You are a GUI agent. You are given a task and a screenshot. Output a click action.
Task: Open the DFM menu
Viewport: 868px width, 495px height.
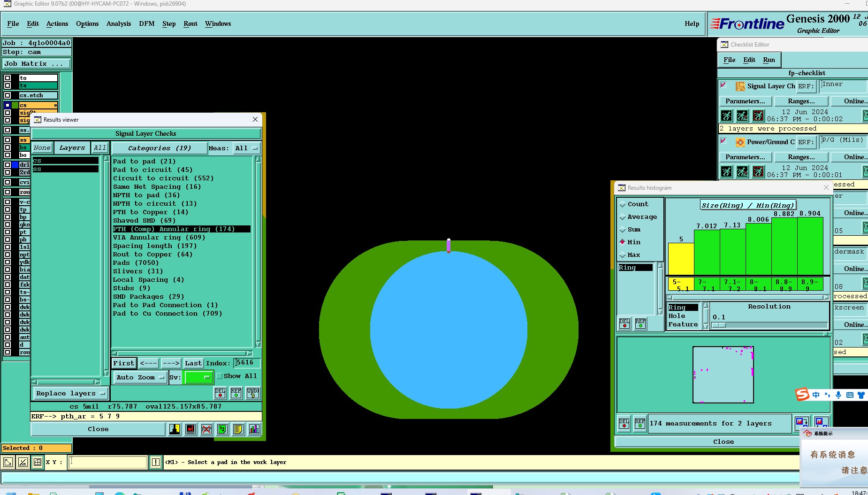[x=147, y=24]
